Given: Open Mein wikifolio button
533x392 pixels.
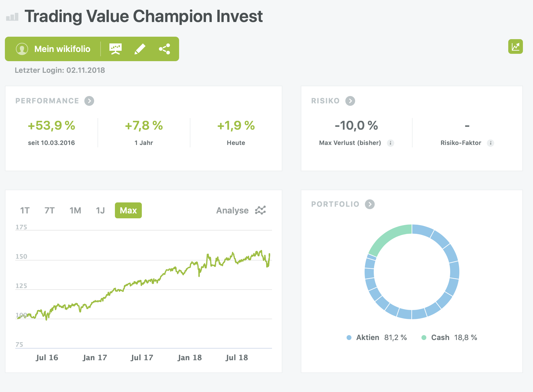Looking at the screenshot, I should (62, 49).
